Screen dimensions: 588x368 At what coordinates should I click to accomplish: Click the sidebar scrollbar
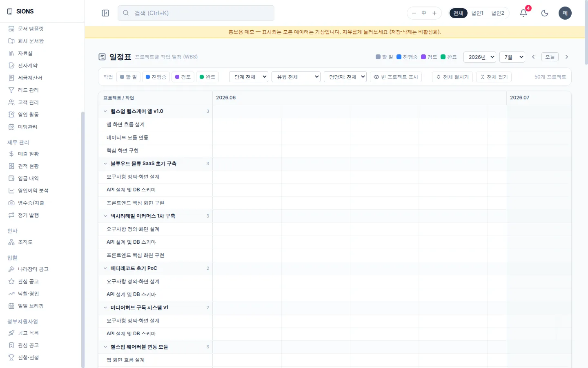tap(83, 239)
